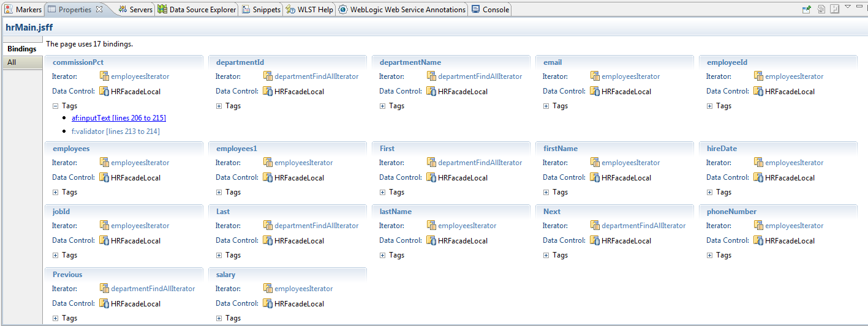Open af:inputText lines 206 to 215 link
This screenshot has height=326, width=868.
click(x=119, y=118)
